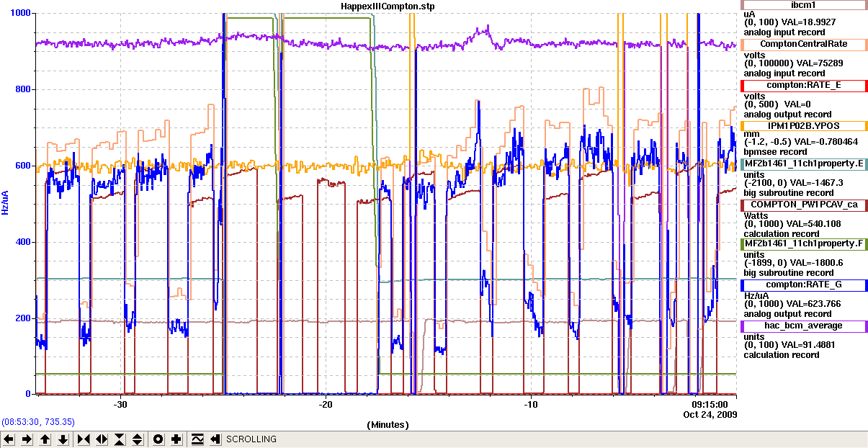Click the VAL=623.766 Hz/uA reading
The width and height of the screenshot is (868, 448).
(814, 304)
